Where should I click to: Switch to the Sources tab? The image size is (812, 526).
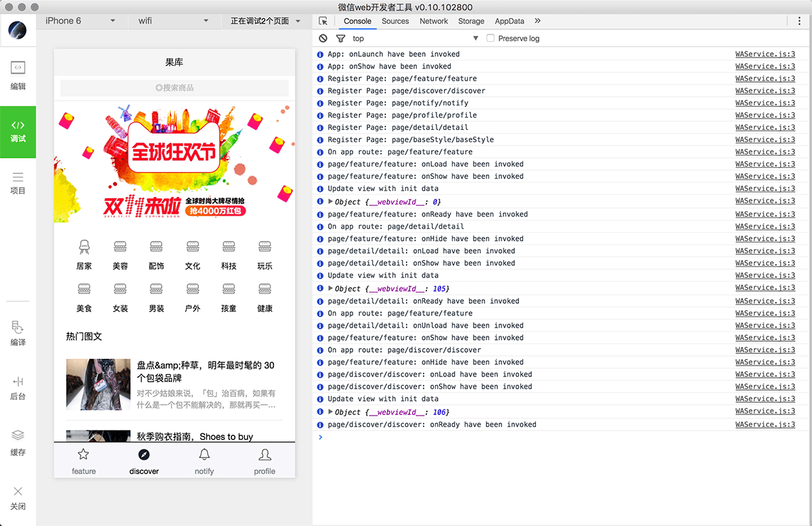coord(395,21)
